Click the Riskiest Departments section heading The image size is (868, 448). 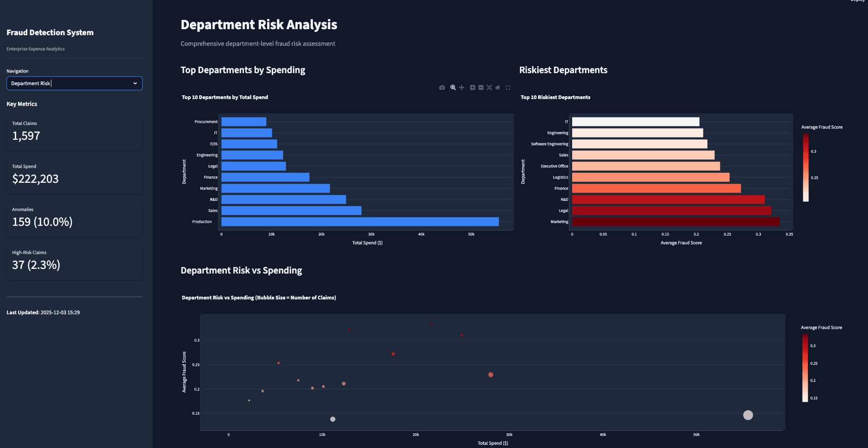(x=563, y=70)
